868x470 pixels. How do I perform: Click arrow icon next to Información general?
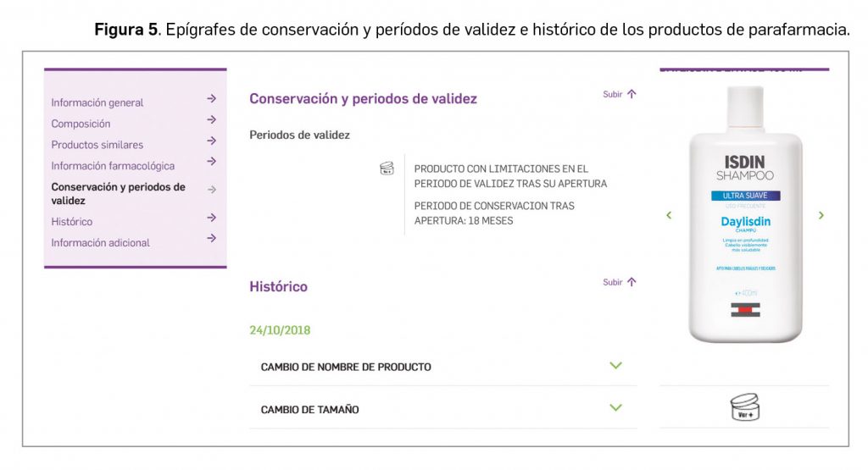tap(211, 99)
